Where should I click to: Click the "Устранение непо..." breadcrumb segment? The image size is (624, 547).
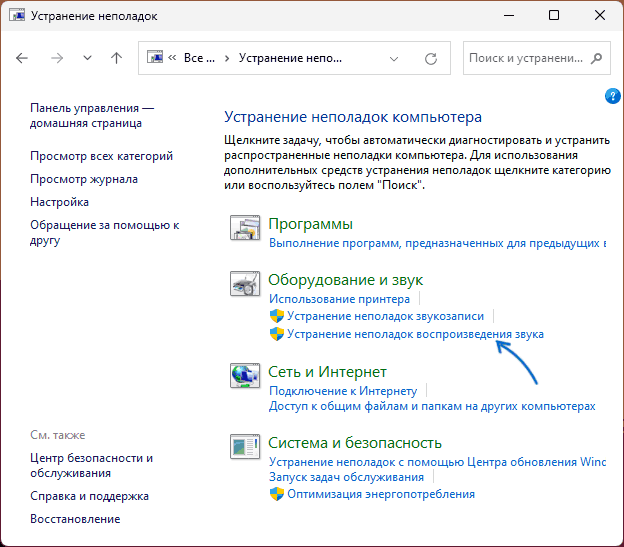(x=290, y=58)
